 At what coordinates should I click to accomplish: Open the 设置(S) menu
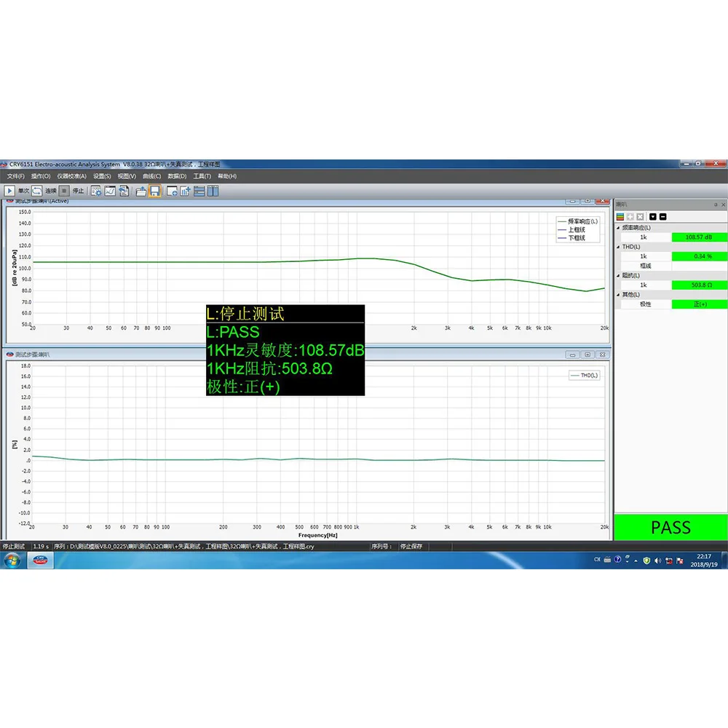click(x=102, y=176)
